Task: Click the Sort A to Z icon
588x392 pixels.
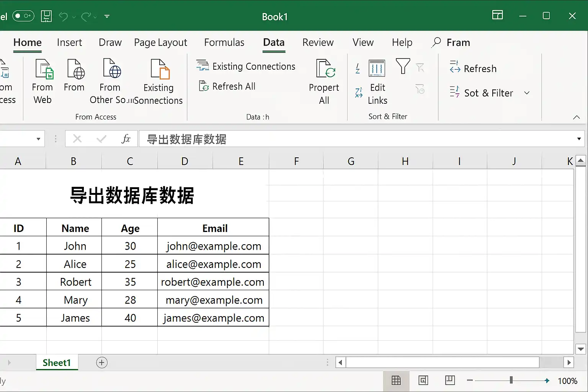Action: [358, 68]
